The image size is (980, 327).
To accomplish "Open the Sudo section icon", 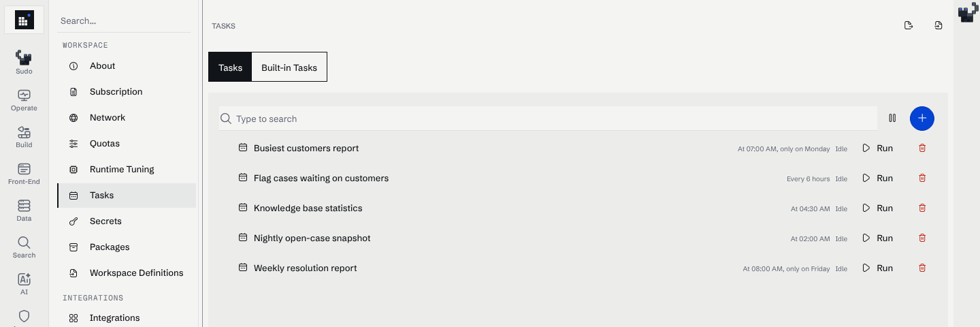I will pyautogui.click(x=24, y=59).
